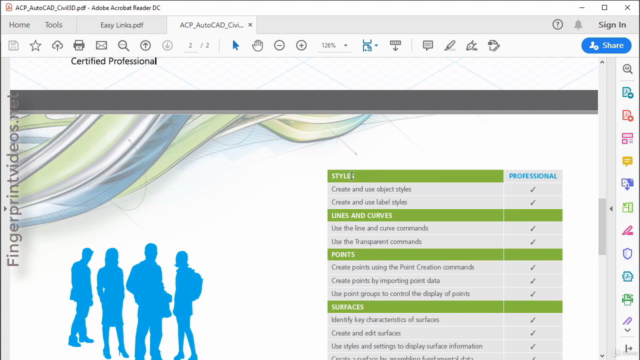Screen dimensions: 640x360
Task: Click the Print file icon
Action: (x=79, y=45)
